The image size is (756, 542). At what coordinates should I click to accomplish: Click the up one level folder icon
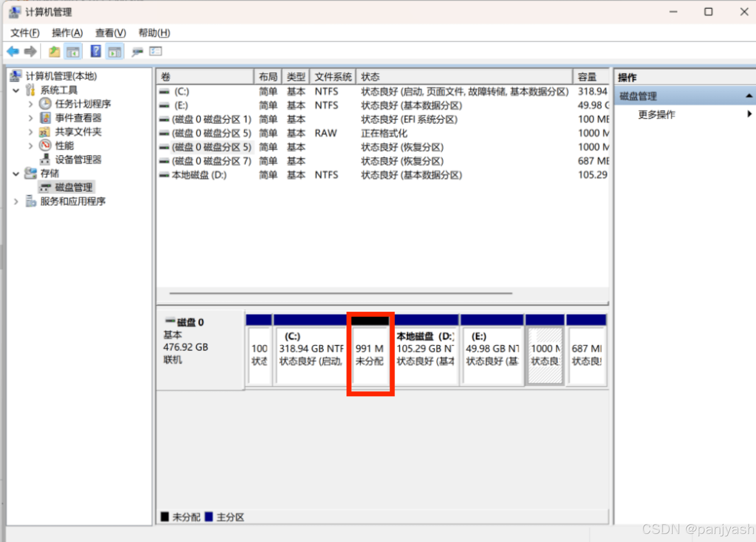pos(54,51)
